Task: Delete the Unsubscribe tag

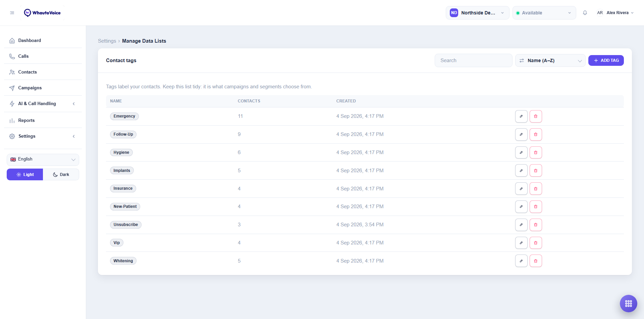Action: (x=536, y=225)
